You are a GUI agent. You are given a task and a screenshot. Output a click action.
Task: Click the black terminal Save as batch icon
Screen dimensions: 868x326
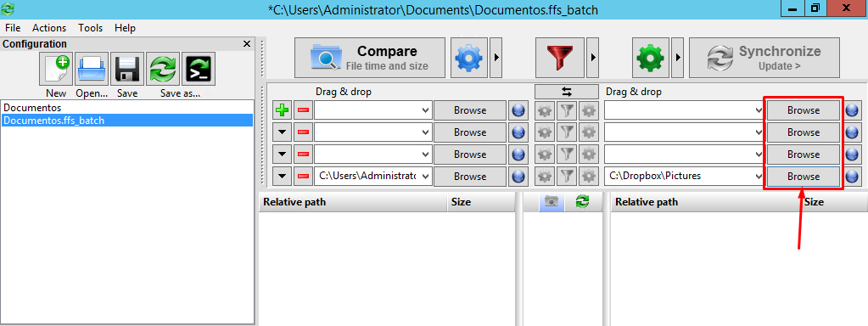coord(199,69)
